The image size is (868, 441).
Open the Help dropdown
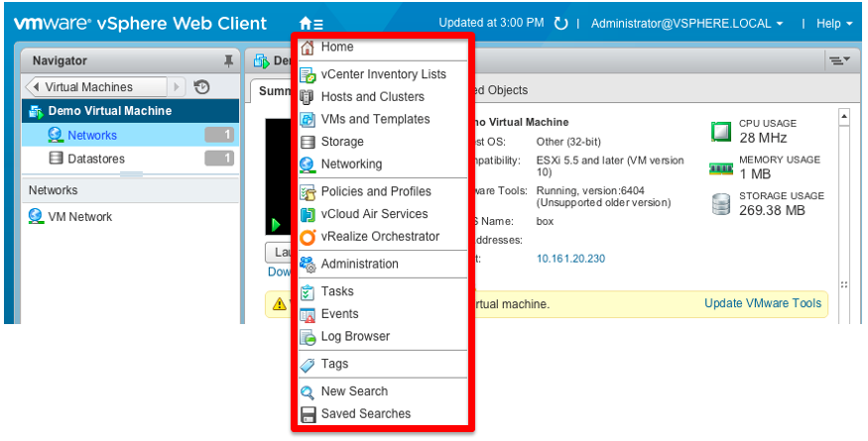click(835, 24)
